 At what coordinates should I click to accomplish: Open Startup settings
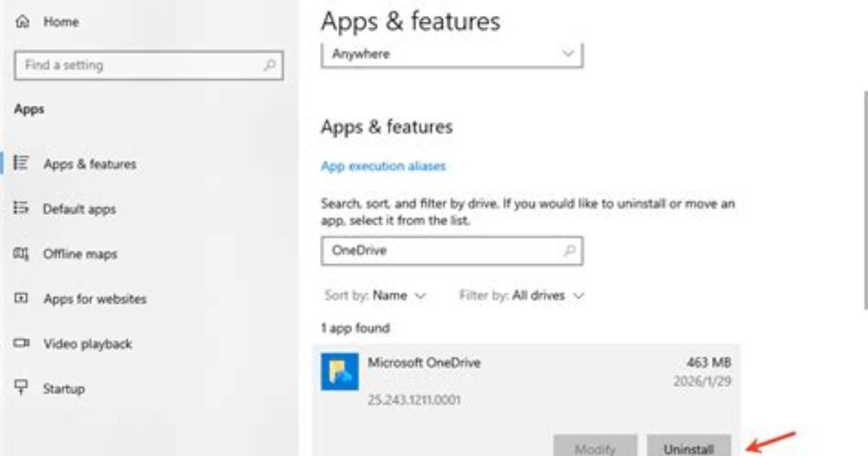tap(64, 388)
